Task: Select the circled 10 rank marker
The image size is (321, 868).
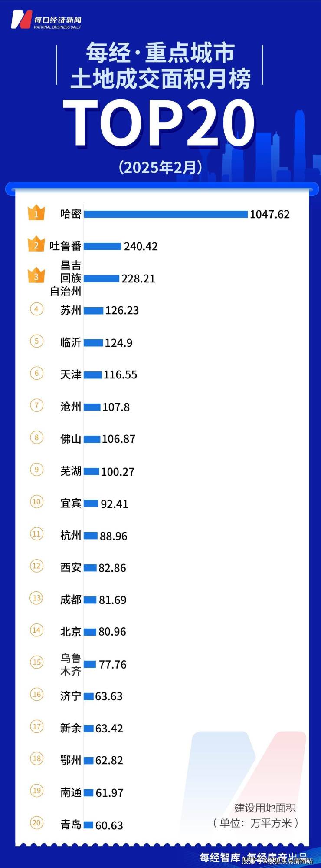Action: click(36, 502)
